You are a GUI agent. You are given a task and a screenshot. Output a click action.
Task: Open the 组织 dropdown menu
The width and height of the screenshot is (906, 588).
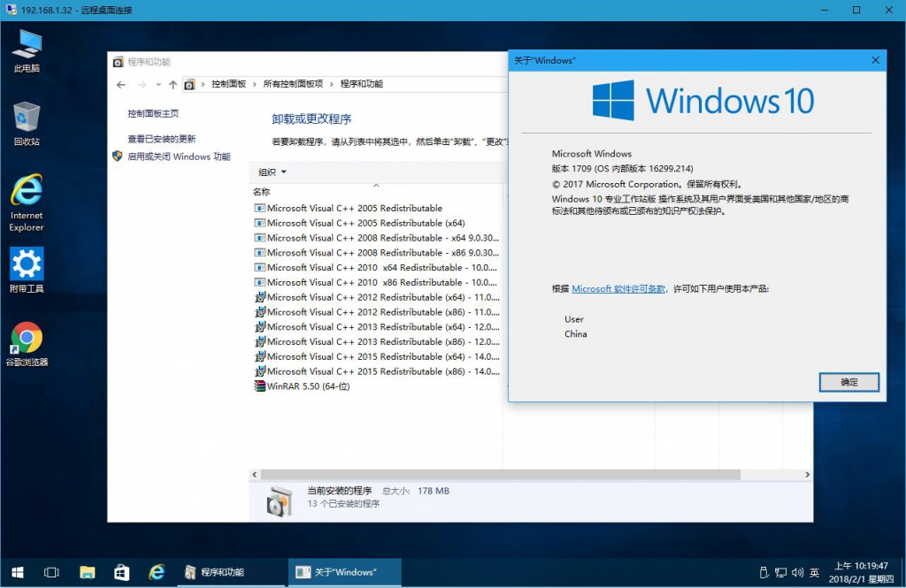(273, 172)
